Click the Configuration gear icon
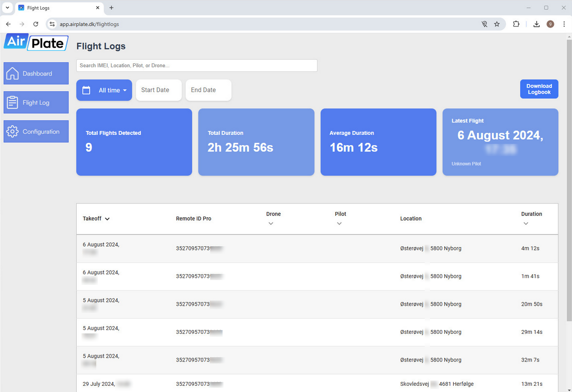The image size is (572, 392). [x=13, y=131]
